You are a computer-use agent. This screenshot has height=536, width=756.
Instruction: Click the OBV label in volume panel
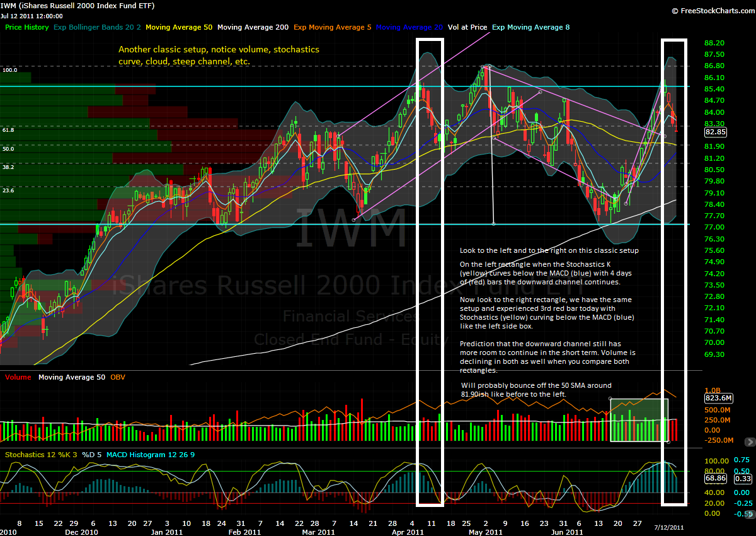[118, 377]
